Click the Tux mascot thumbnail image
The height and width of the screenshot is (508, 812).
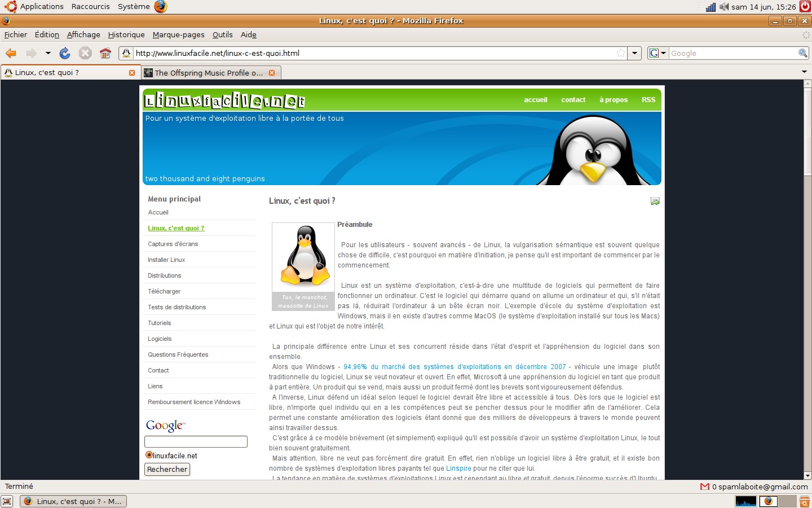click(303, 257)
